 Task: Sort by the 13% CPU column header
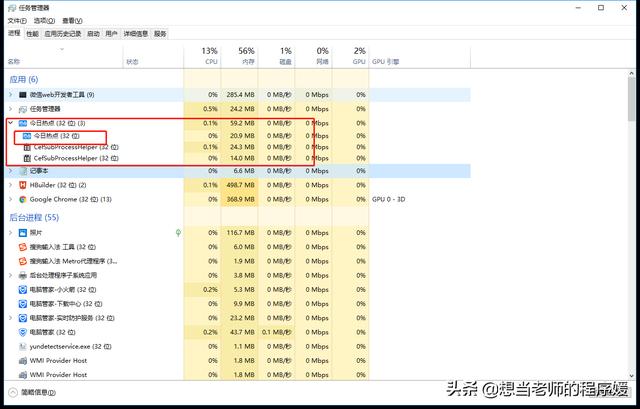point(202,57)
